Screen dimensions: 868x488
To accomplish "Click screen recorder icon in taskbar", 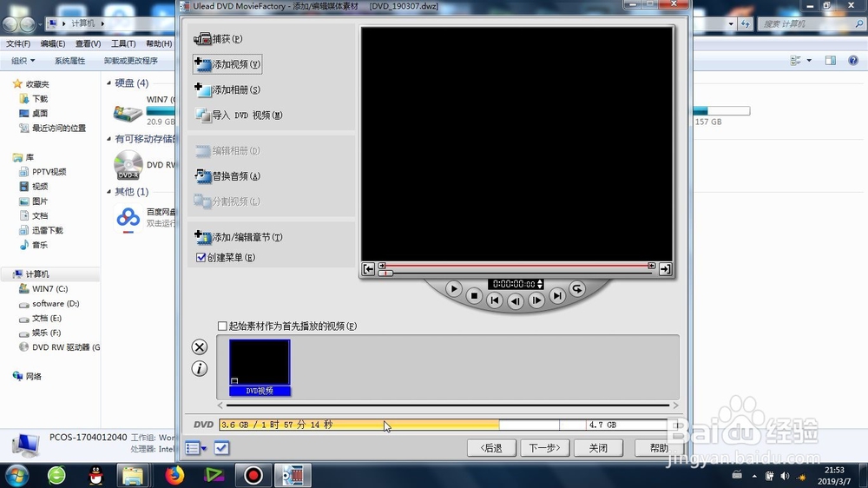I will 253,475.
